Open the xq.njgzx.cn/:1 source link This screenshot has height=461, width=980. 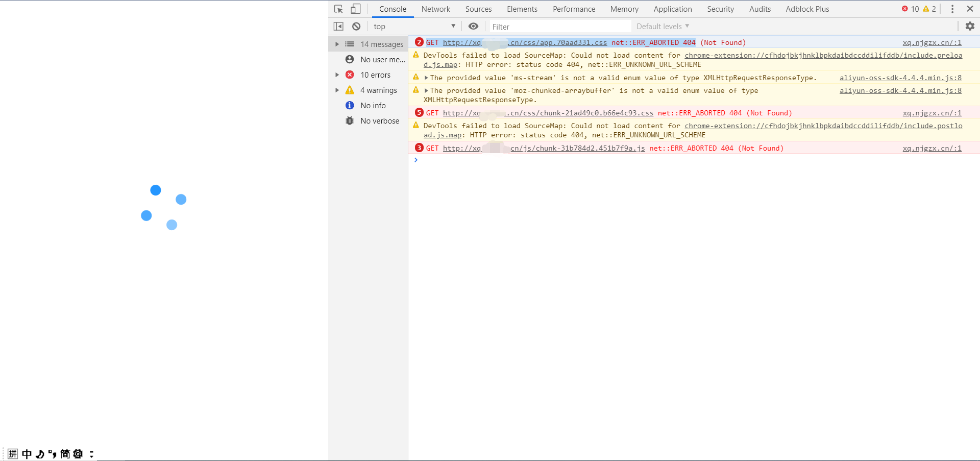click(932, 42)
